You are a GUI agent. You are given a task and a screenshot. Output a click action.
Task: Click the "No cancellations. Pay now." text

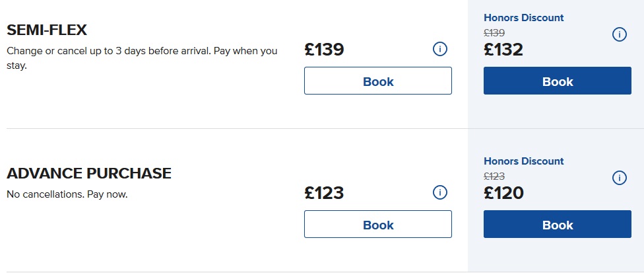(x=67, y=194)
